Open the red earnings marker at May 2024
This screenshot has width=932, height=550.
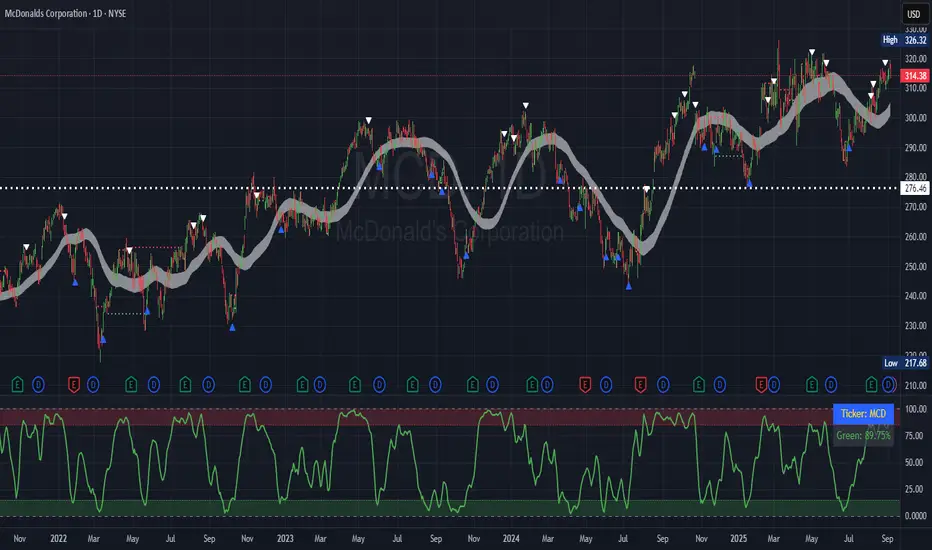point(585,385)
